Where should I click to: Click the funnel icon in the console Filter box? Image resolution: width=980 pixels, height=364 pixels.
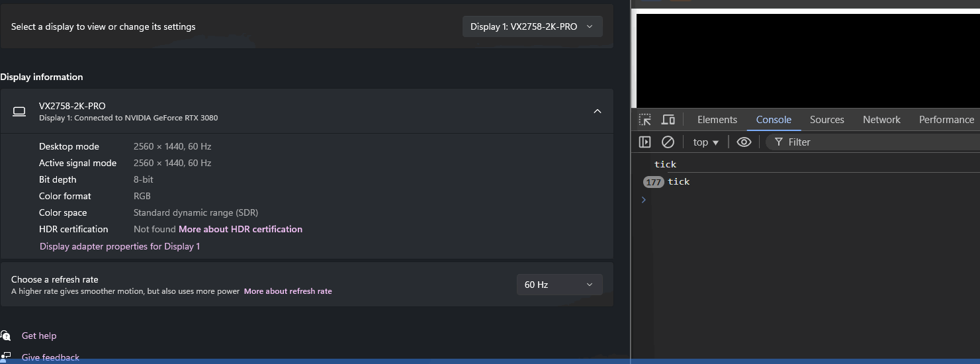tap(779, 142)
